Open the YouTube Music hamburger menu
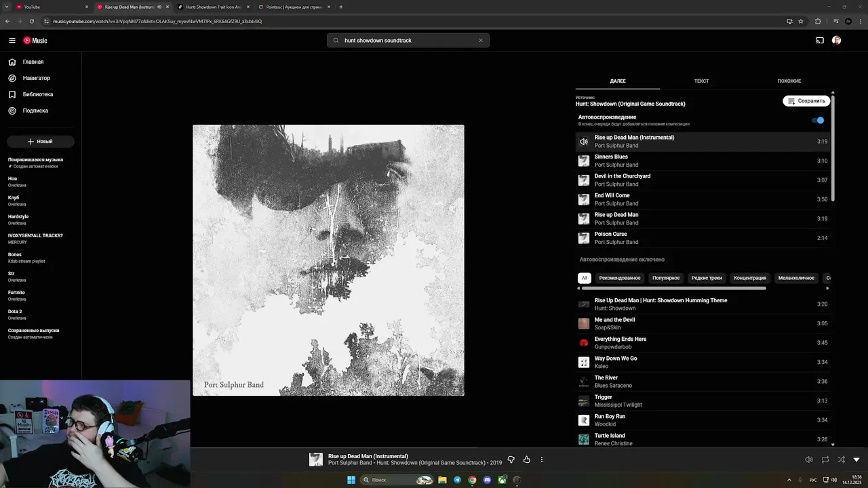The width and height of the screenshot is (868, 488). (x=12, y=41)
